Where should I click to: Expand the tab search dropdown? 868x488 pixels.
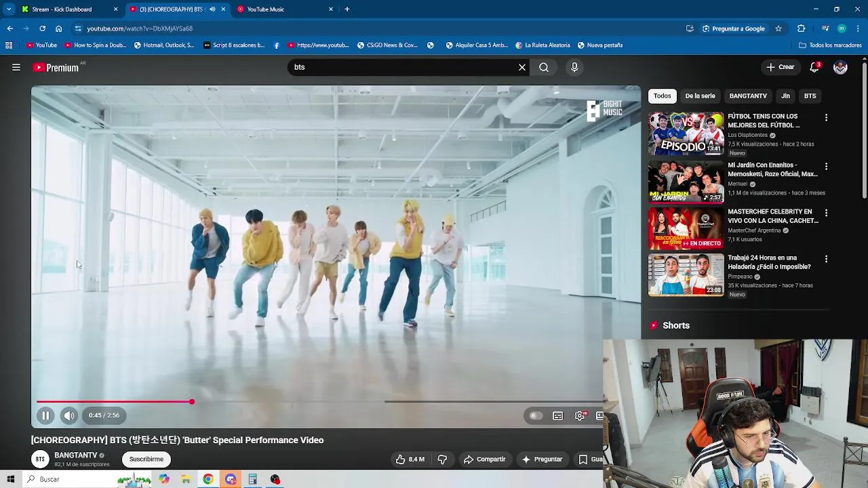pyautogui.click(x=9, y=9)
